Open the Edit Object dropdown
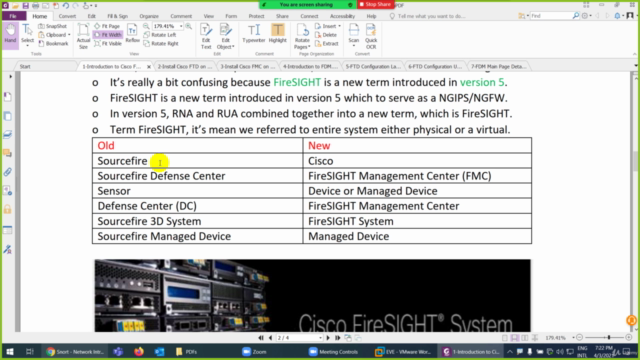Viewport: 640px width, 360px height. point(226,36)
